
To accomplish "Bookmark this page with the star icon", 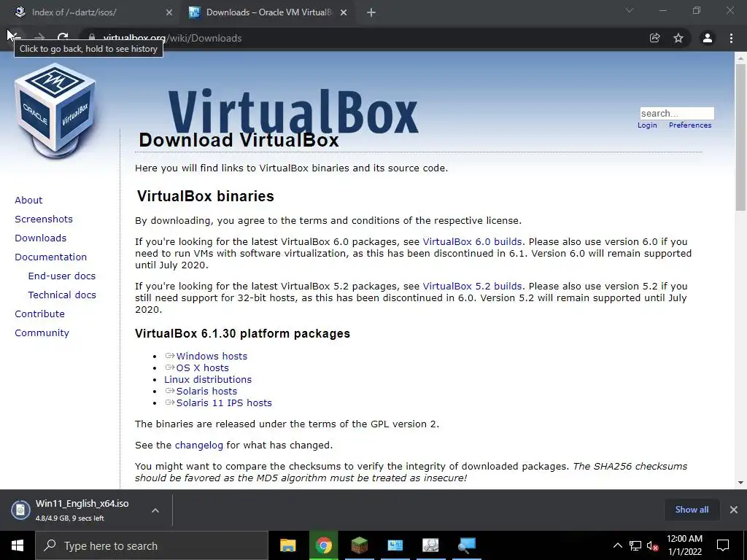I will click(678, 38).
